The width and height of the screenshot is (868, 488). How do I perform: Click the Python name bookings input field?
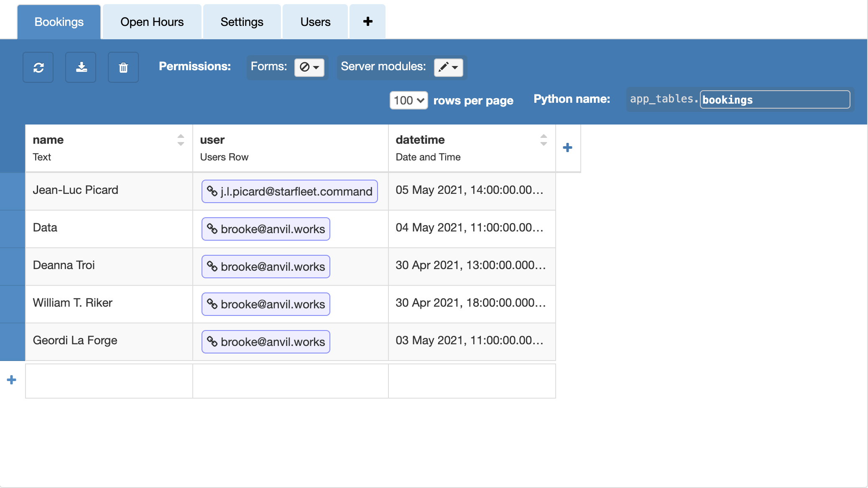coord(774,100)
